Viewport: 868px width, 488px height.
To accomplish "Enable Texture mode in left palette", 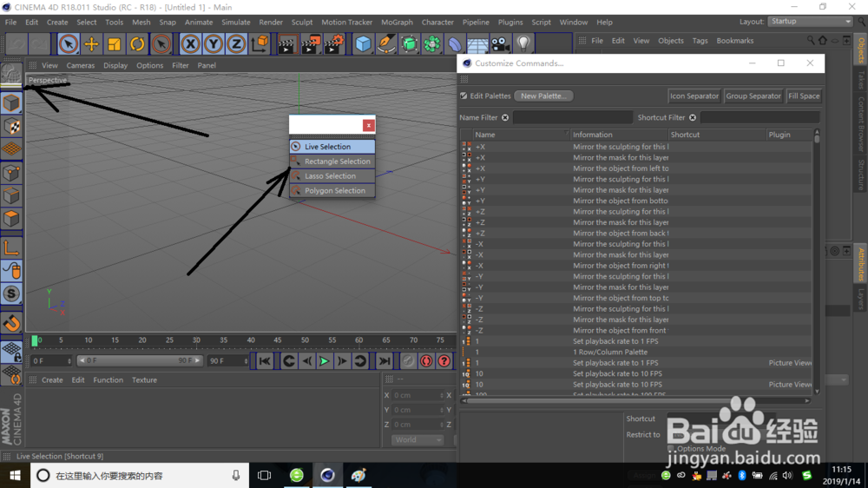I will click(11, 126).
